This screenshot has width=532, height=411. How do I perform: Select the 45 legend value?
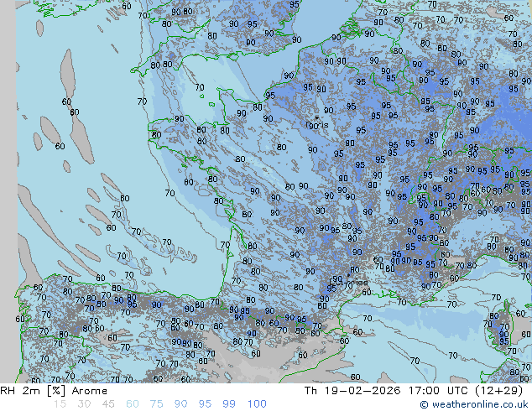pos(108,404)
